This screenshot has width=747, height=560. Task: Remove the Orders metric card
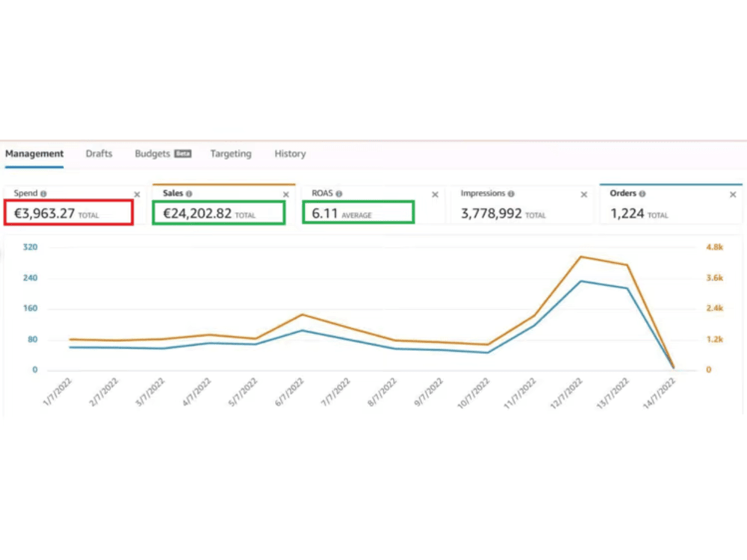[734, 195]
